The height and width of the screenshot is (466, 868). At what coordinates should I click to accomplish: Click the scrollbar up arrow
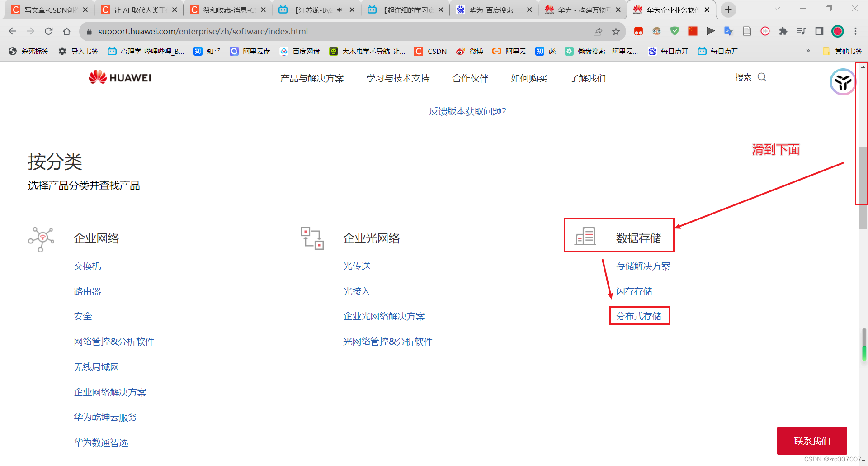863,67
